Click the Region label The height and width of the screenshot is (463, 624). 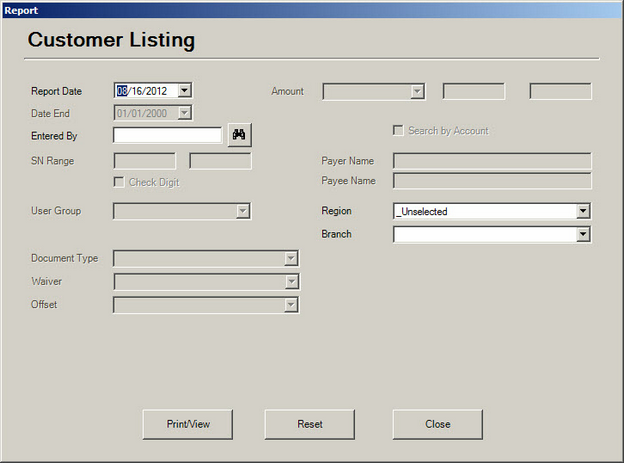pyautogui.click(x=336, y=211)
